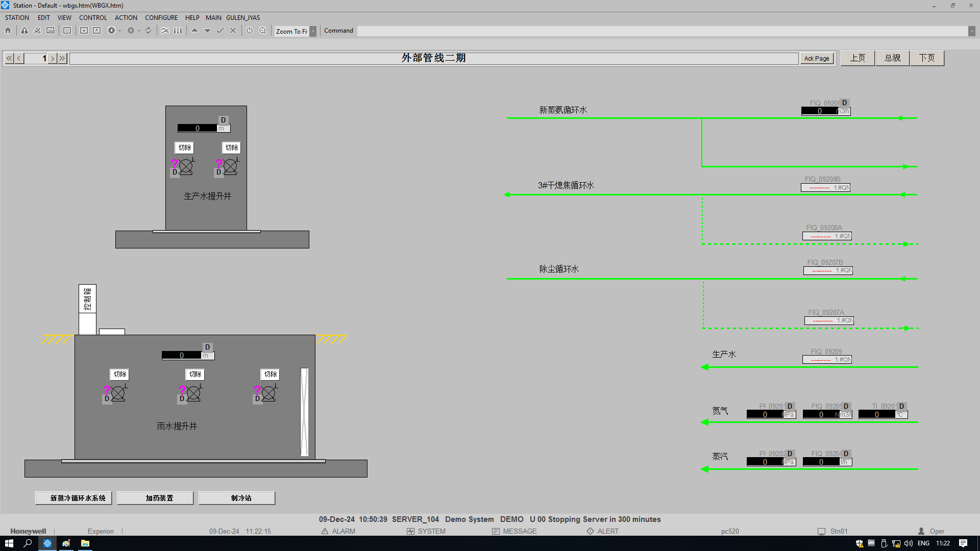
Task: Click the page down display icon
Action: tap(84, 31)
